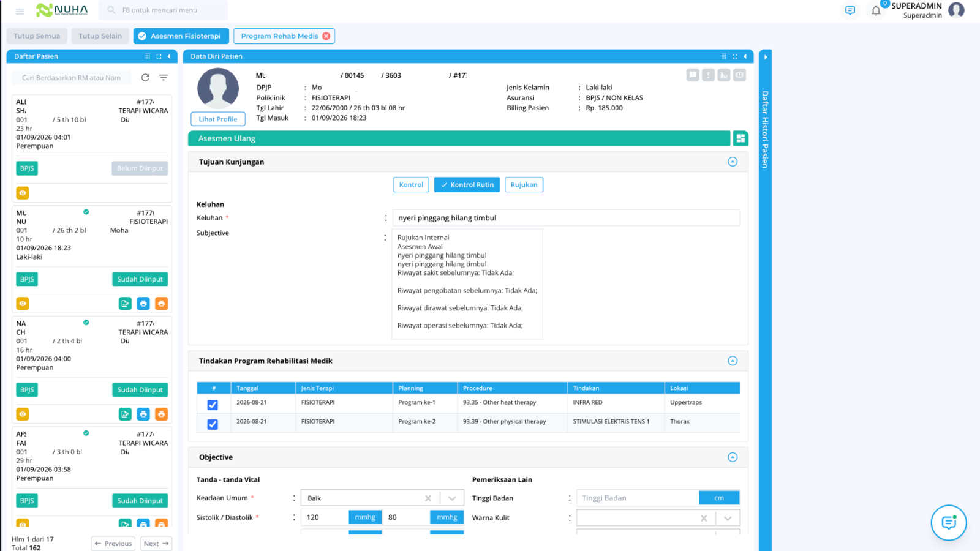Click green edit icon on FISIOTERAPI patient card
Screen dimensions: 980x551
tap(125, 304)
